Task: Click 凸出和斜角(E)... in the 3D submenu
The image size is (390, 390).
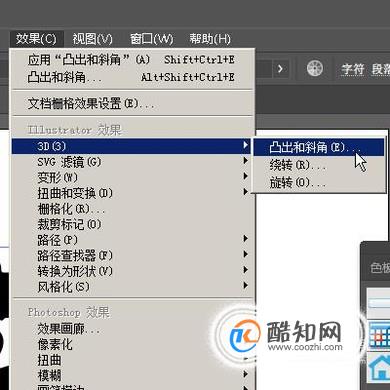Action: click(x=319, y=147)
